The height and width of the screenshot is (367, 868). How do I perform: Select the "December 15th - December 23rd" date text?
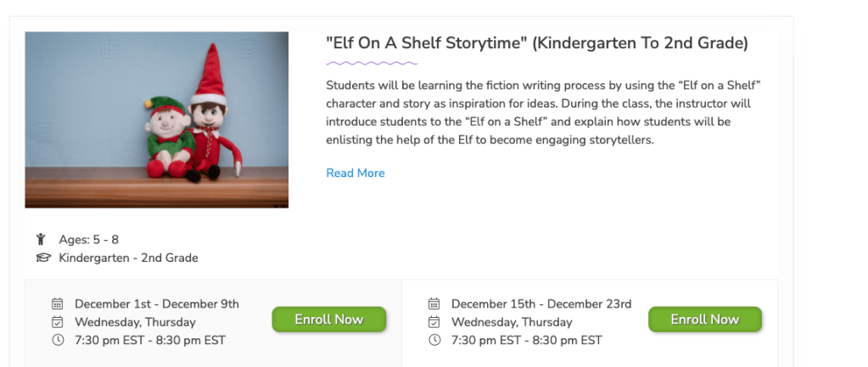(x=541, y=303)
